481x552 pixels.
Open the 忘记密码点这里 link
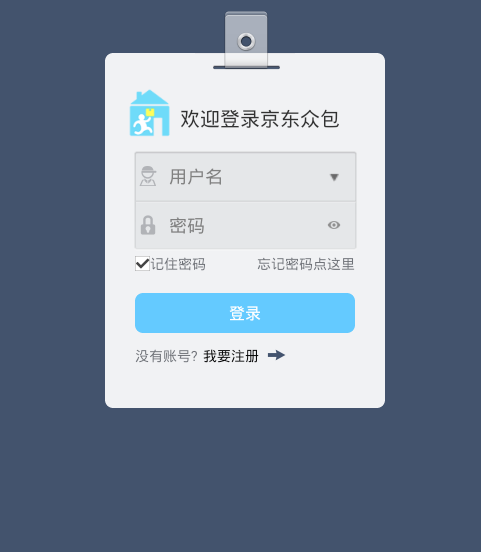click(x=306, y=264)
